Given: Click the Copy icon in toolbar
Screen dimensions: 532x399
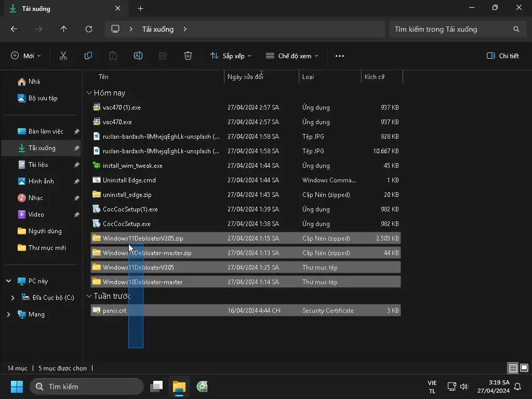Looking at the screenshot, I should point(88,56).
